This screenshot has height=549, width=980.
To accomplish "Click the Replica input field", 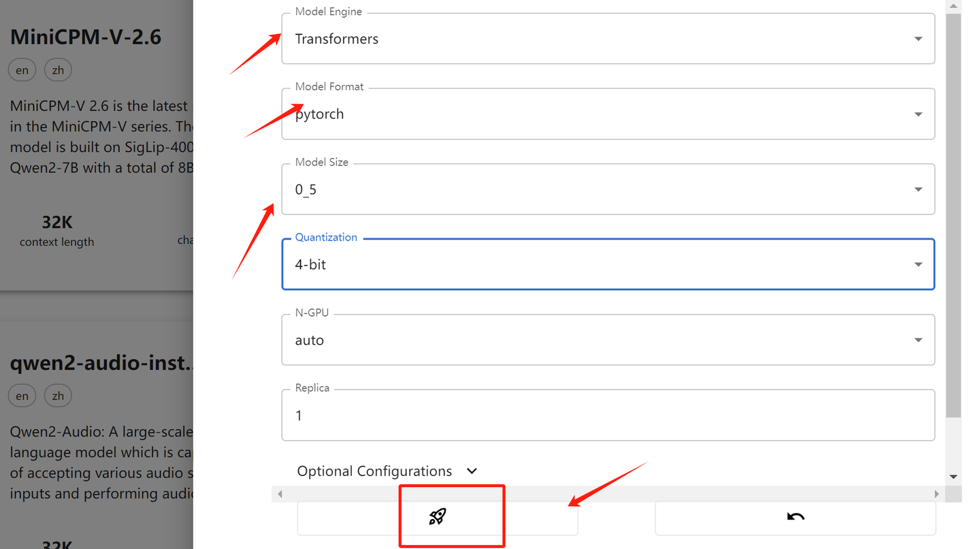I will 607,415.
